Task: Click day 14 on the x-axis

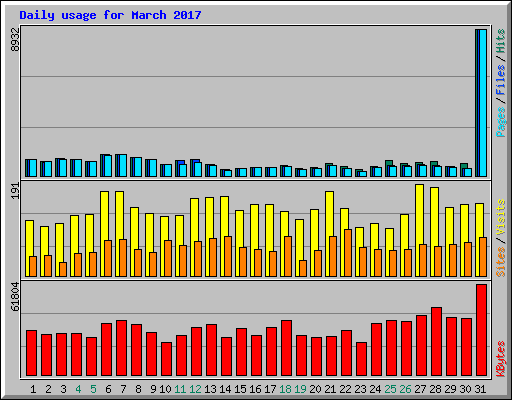Action: (x=225, y=389)
